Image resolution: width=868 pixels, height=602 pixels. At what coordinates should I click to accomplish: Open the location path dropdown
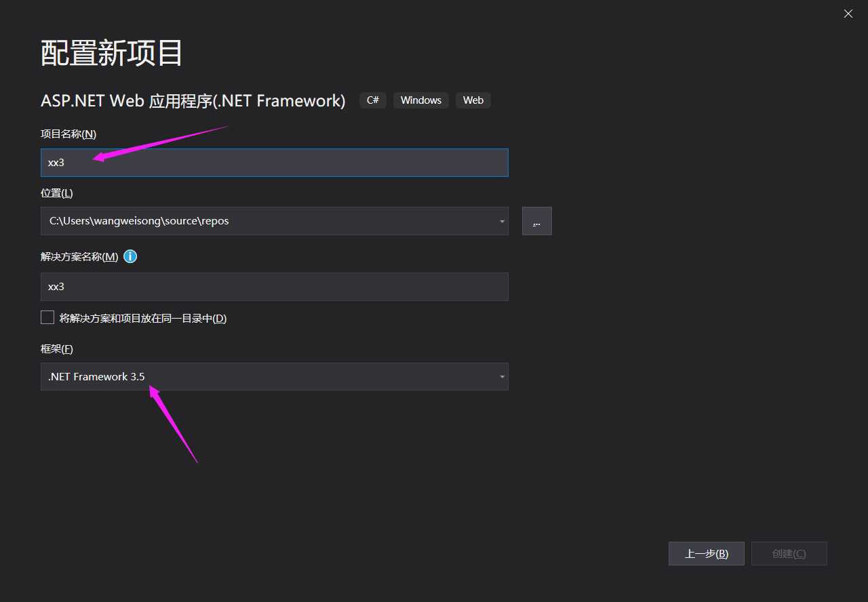[502, 221]
